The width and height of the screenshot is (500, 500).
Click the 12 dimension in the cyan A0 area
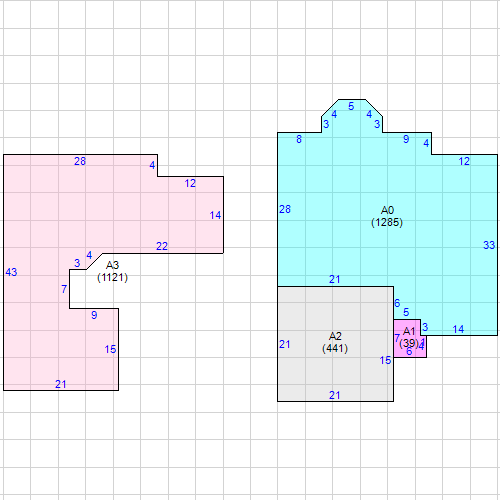(464, 161)
